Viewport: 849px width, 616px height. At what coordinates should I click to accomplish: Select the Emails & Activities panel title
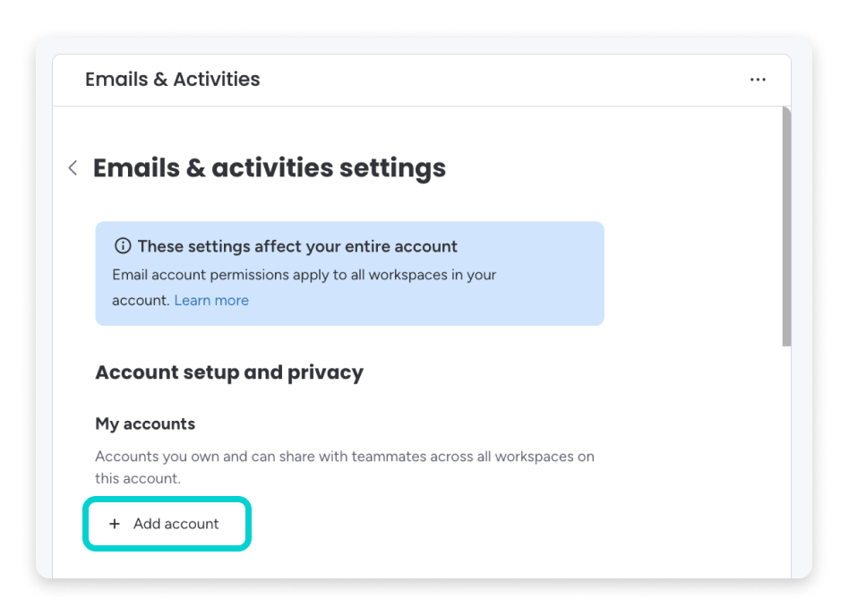(172, 80)
